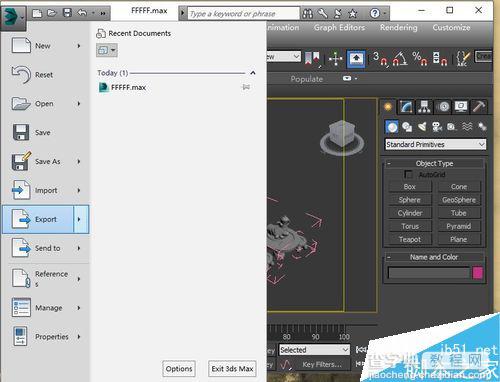500x382 pixels.
Task: Select References in application menu
Action: (46, 278)
